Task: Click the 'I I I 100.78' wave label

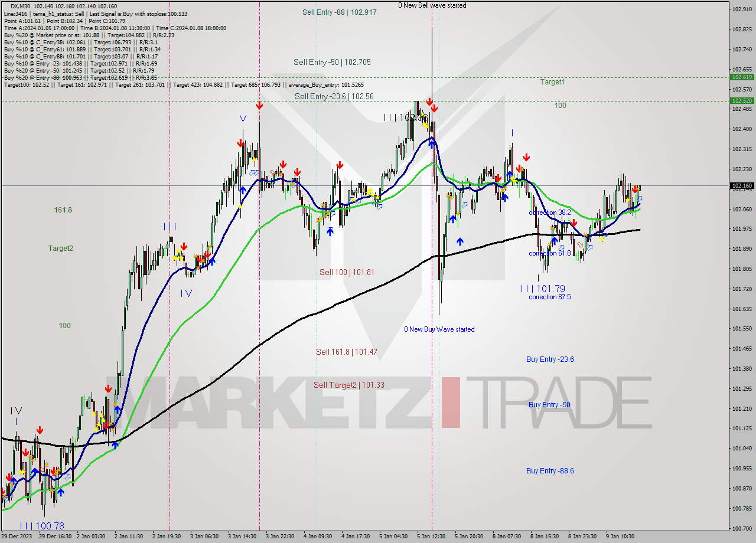Action: [x=41, y=525]
